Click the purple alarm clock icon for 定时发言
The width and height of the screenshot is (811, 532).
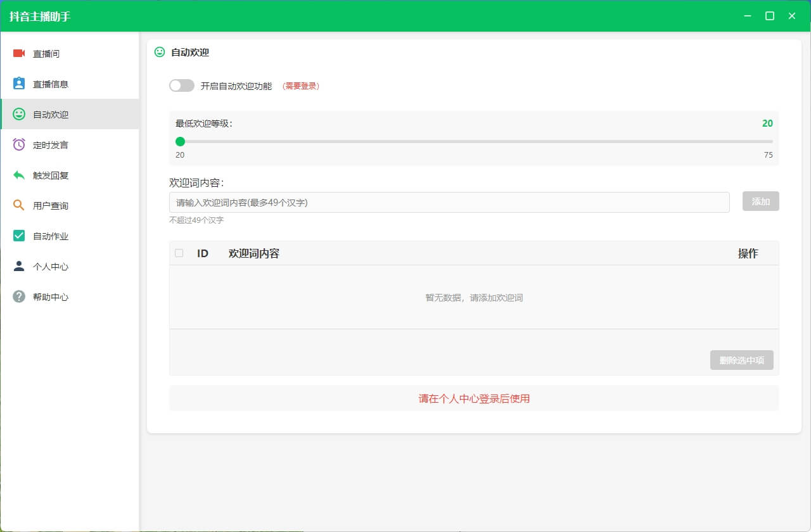click(x=19, y=144)
